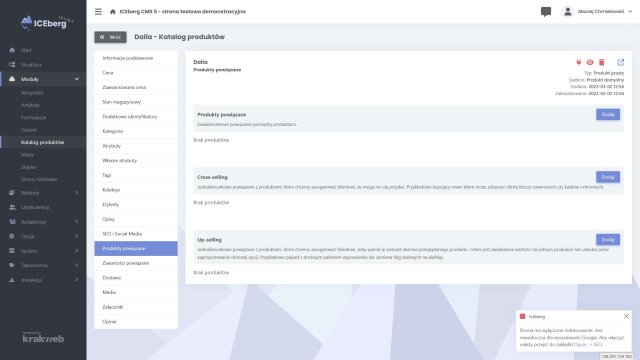This screenshot has width=640, height=360.
Task: Close the Iceberg notification popup
Action: [x=626, y=316]
